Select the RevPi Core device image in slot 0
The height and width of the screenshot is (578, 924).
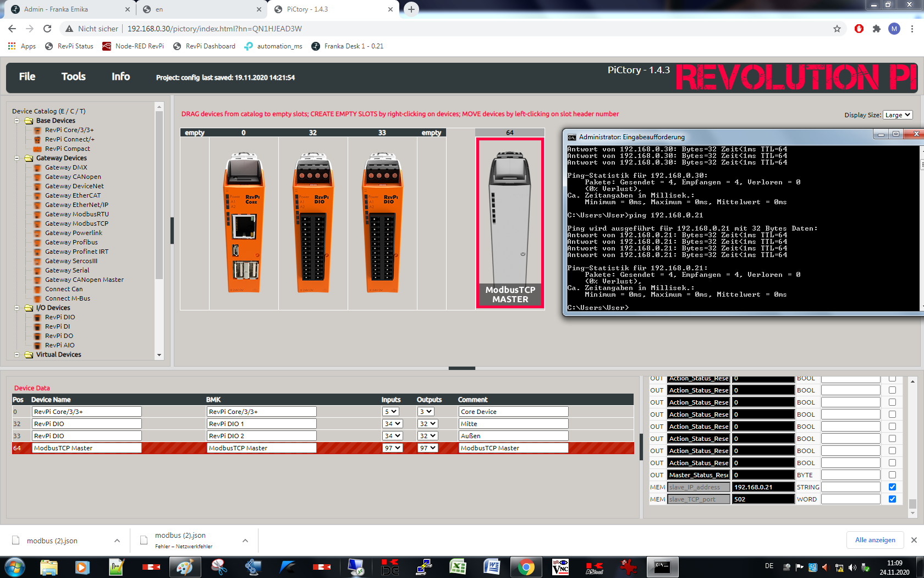pyautogui.click(x=244, y=222)
